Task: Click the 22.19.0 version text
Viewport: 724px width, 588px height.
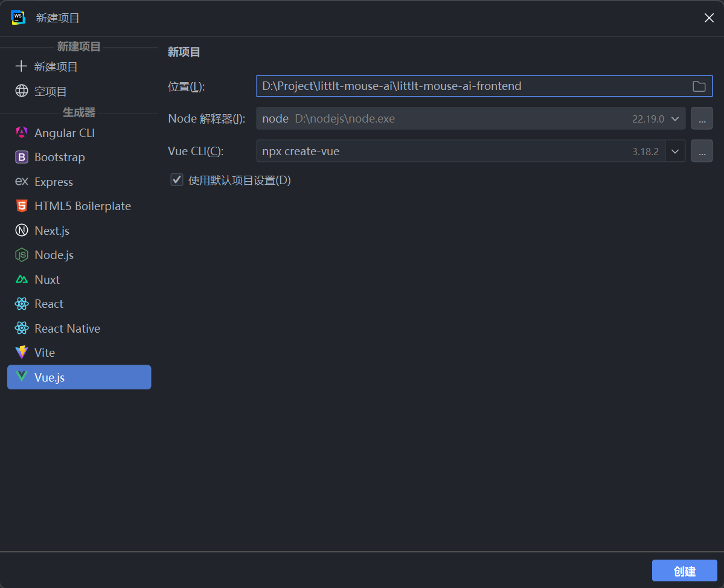Action: 648,119
